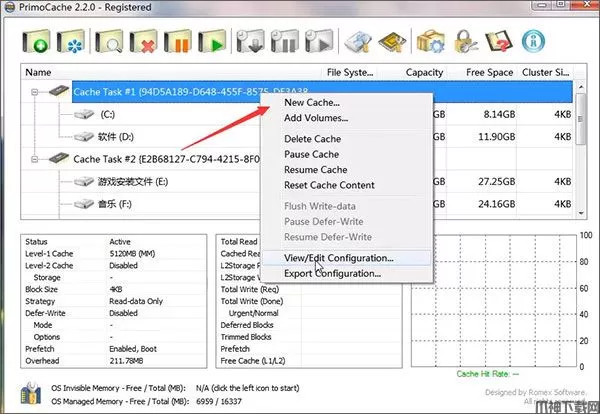600x414 pixels.
Task: Click the 5120MB (MM) Level-1 Cache value
Action: click(x=132, y=254)
